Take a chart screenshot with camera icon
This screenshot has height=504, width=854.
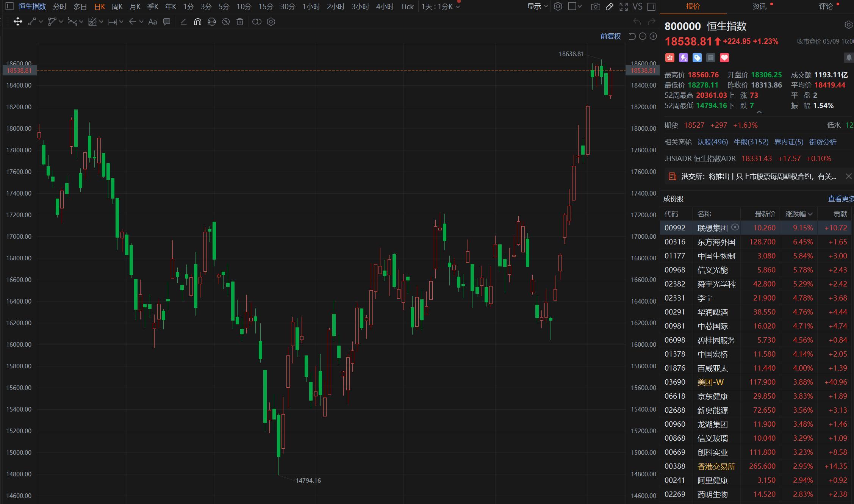pos(595,6)
